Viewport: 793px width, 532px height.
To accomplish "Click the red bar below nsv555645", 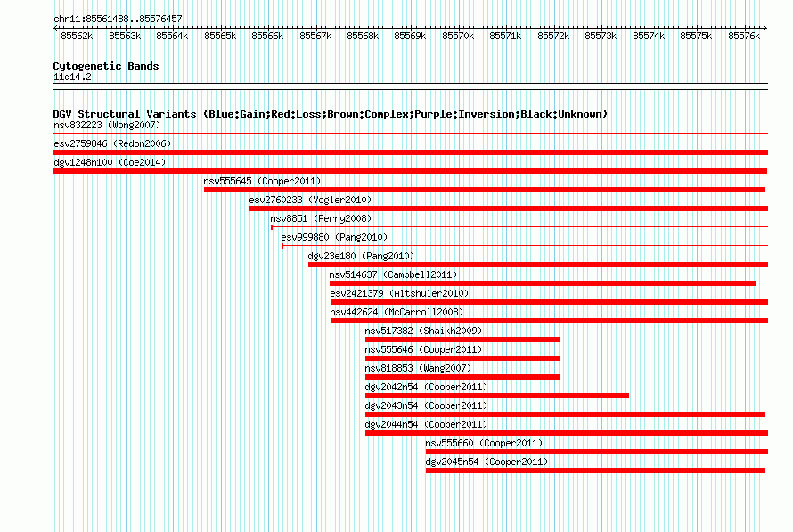I will (485, 190).
